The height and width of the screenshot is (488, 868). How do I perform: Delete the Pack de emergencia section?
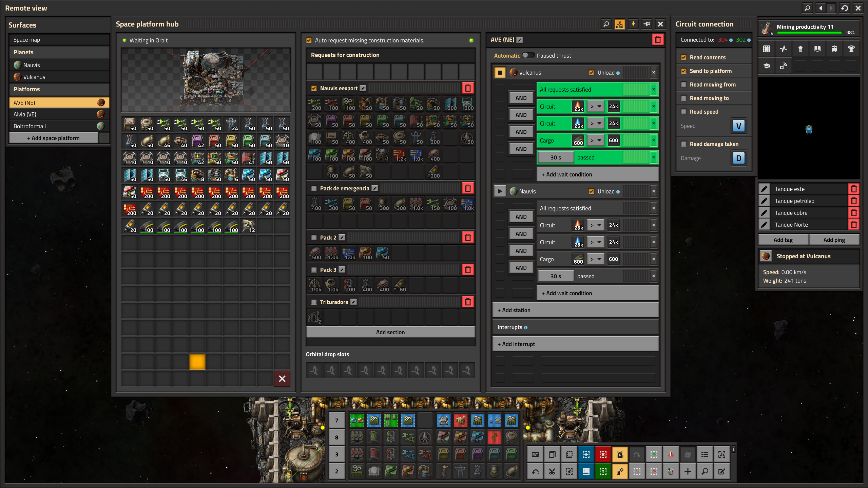(468, 188)
